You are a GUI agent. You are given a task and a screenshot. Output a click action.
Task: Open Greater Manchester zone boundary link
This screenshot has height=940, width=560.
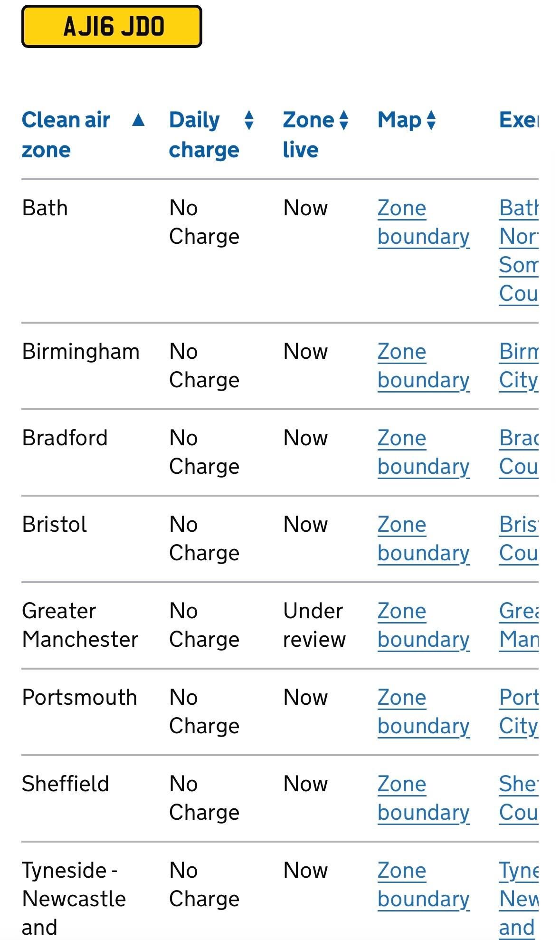tap(424, 625)
